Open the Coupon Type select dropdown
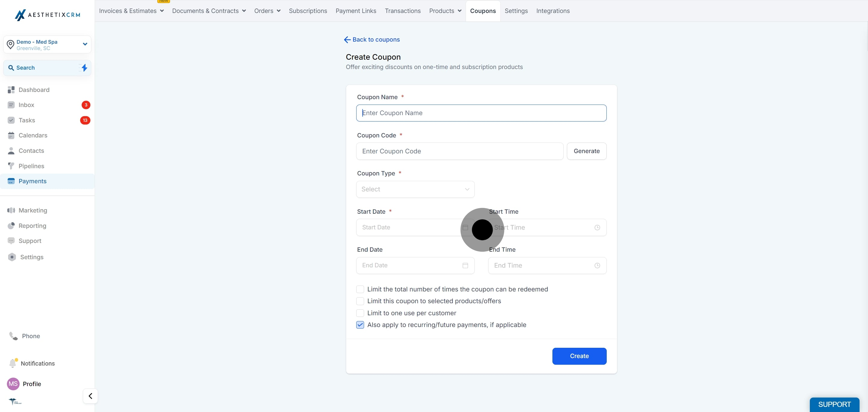 pos(415,189)
